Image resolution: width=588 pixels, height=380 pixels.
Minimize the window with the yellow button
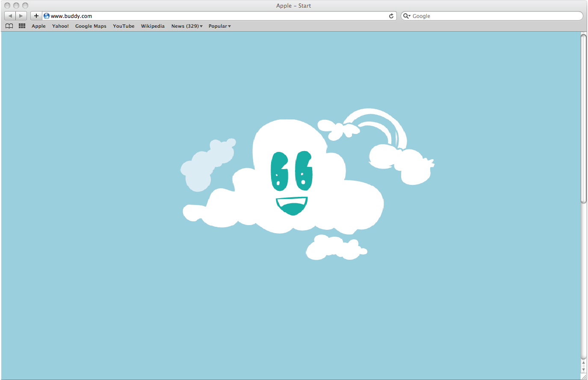[x=16, y=6]
